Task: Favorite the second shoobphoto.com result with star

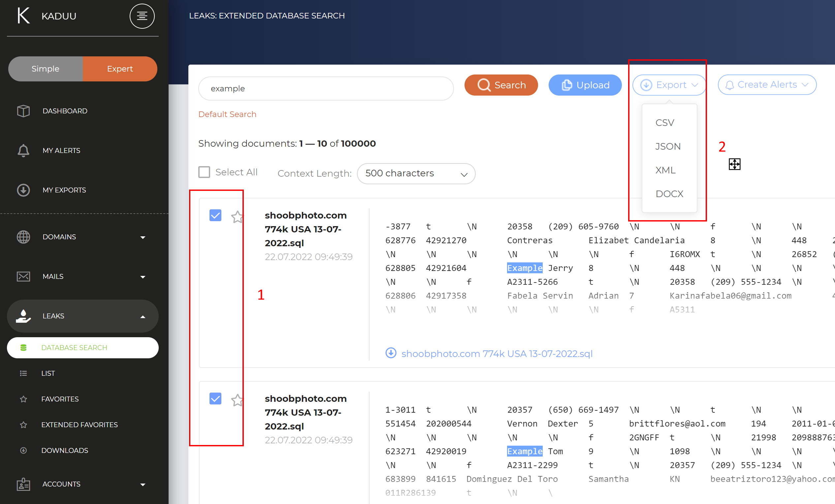Action: (x=237, y=400)
